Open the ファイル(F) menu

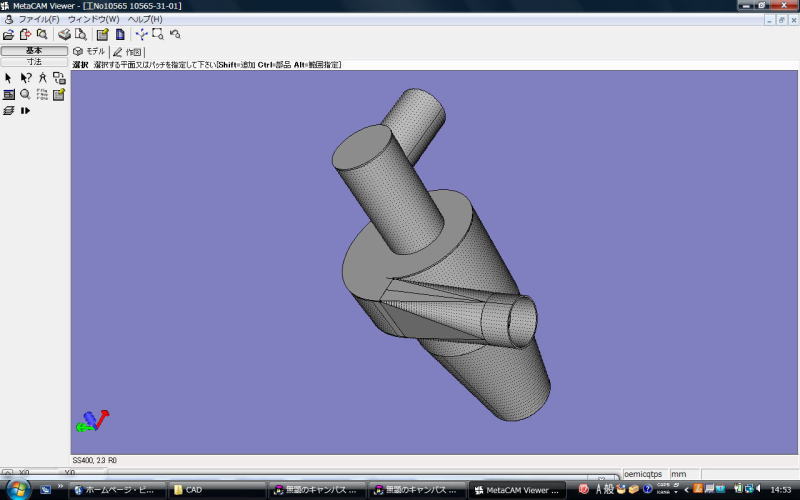point(39,19)
